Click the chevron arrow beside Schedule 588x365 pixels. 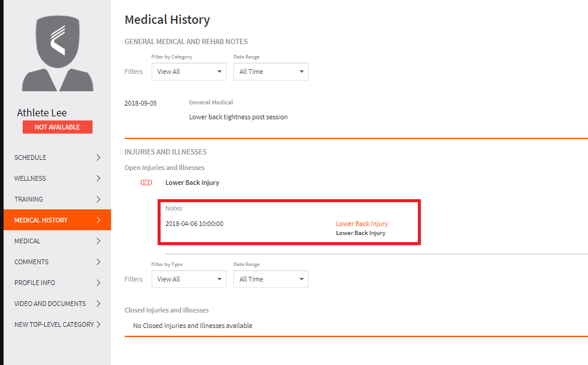pyautogui.click(x=98, y=157)
